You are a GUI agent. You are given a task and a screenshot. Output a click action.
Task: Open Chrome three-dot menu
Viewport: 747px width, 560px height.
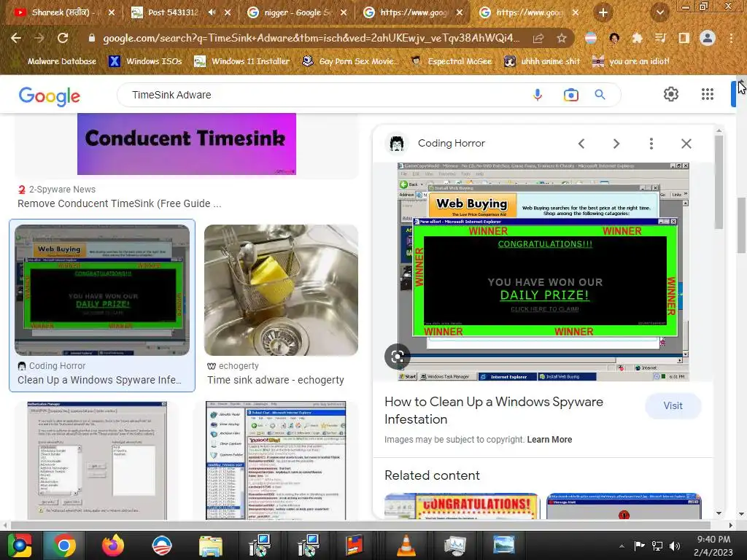tap(731, 38)
